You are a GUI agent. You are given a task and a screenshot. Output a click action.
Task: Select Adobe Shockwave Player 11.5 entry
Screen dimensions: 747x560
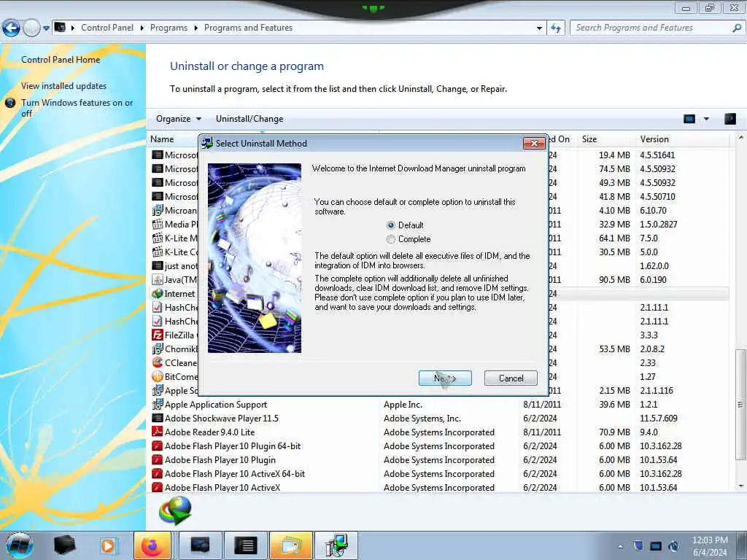click(439, 418)
